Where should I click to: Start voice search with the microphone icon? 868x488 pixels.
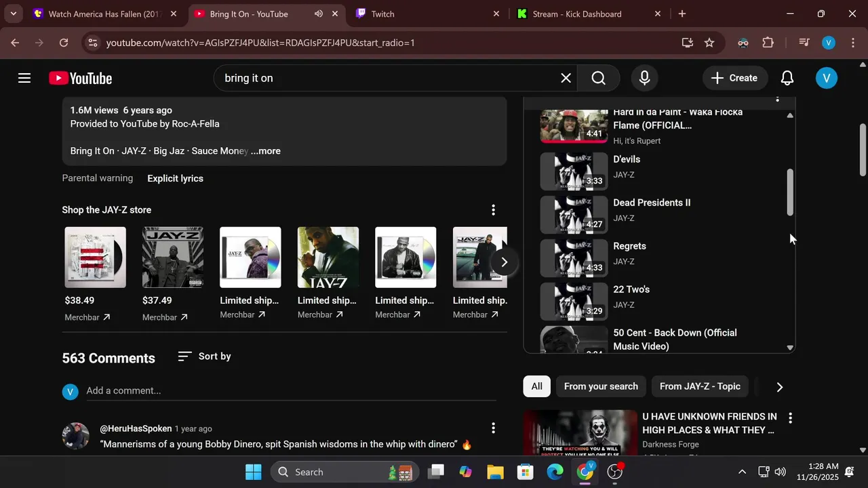645,78
